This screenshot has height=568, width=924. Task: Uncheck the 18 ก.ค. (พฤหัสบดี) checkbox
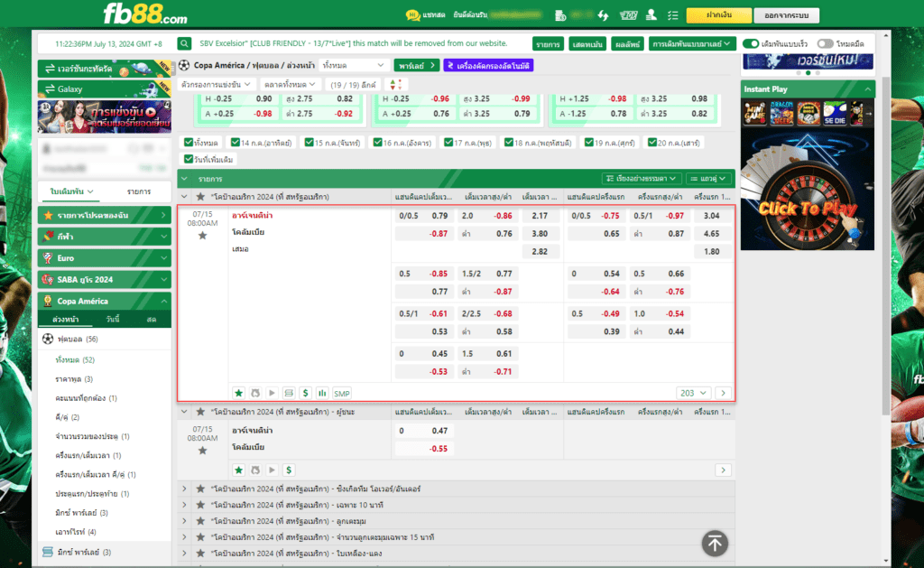click(x=509, y=142)
